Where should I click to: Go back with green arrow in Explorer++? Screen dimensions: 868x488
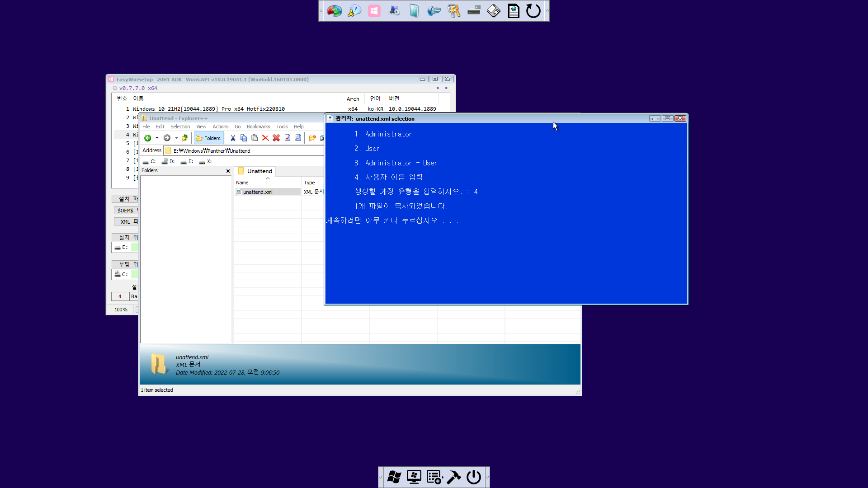(x=147, y=138)
